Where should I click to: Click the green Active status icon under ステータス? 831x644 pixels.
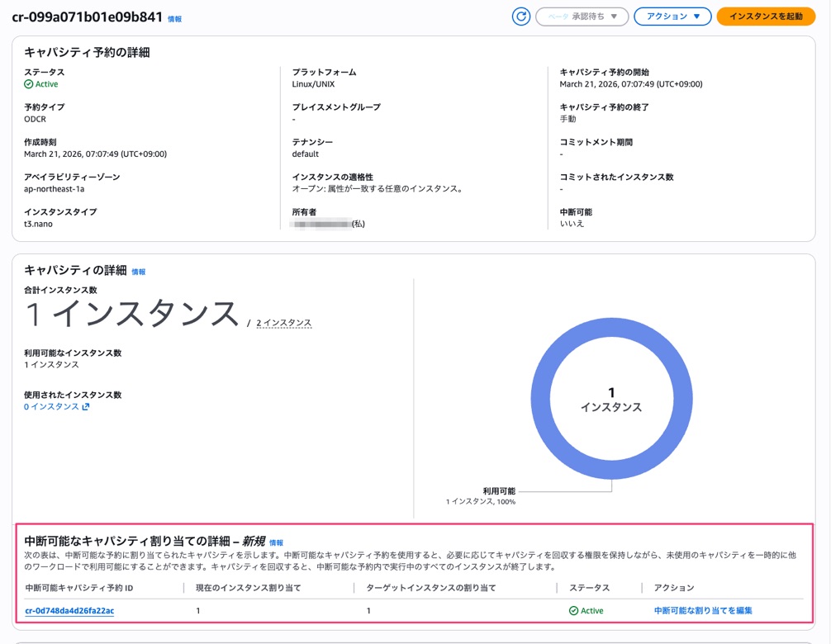(x=29, y=84)
